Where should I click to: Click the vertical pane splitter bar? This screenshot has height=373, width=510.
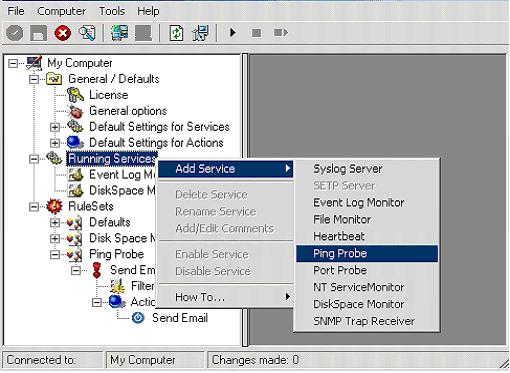(x=245, y=200)
